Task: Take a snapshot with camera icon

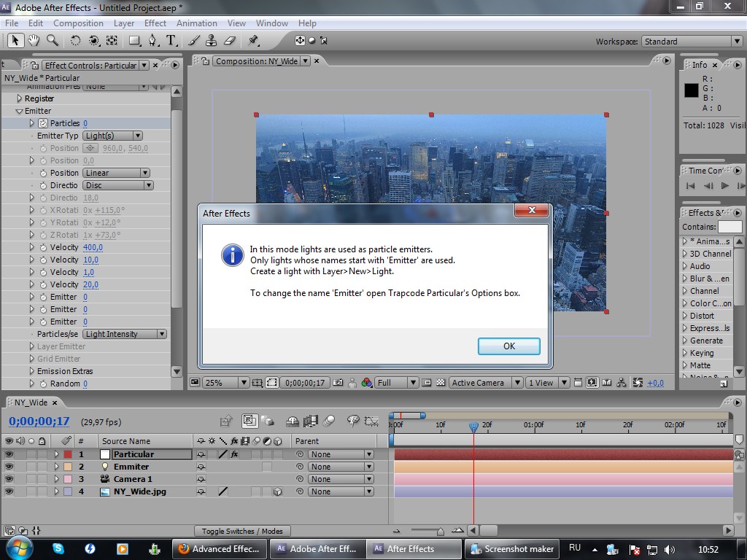Action: pos(338,382)
